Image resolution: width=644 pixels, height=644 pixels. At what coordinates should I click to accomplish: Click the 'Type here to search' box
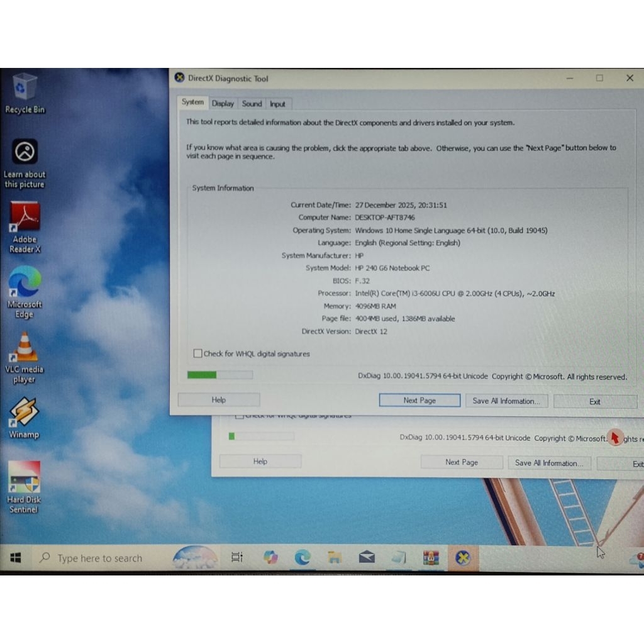[x=99, y=558]
